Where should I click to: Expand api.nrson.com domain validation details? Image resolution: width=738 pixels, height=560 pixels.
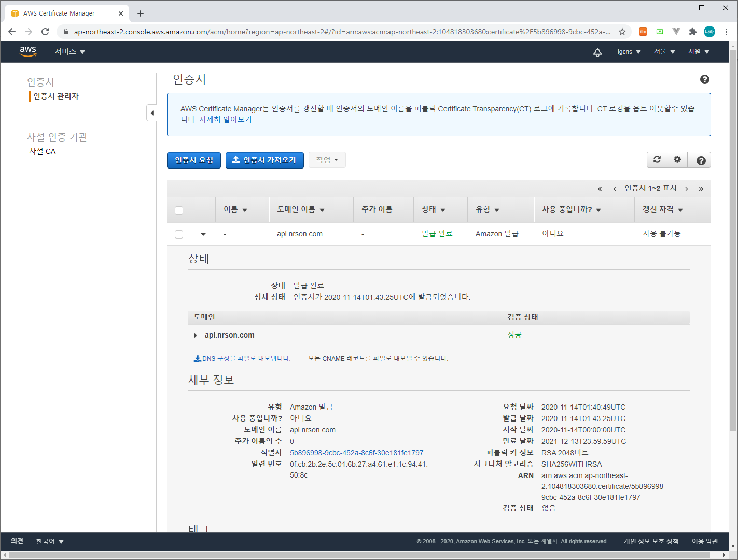(x=196, y=335)
